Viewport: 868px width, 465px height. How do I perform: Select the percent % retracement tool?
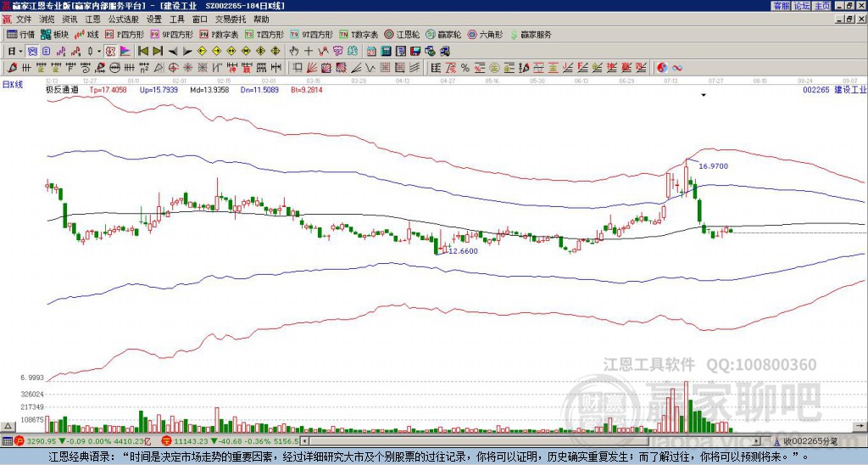(x=465, y=68)
